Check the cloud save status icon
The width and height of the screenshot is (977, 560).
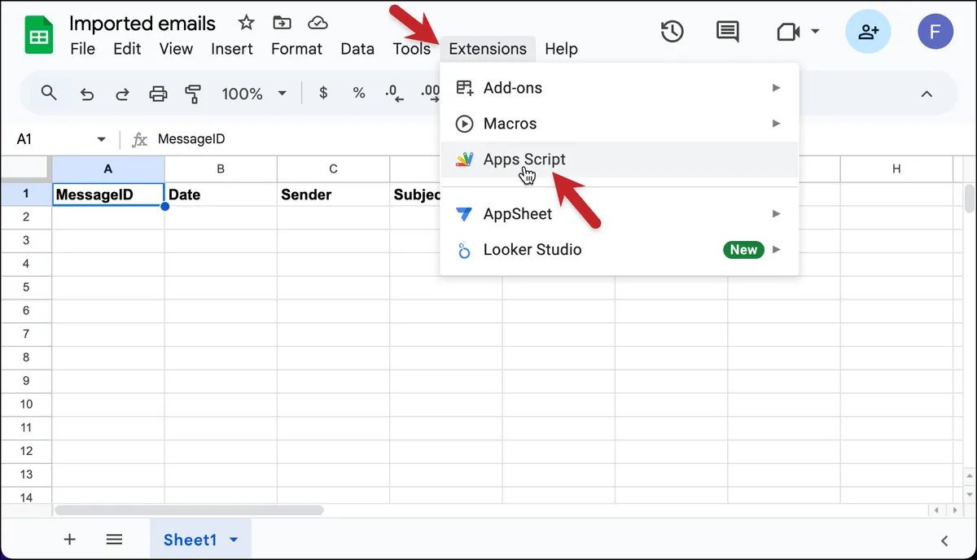pos(318,22)
